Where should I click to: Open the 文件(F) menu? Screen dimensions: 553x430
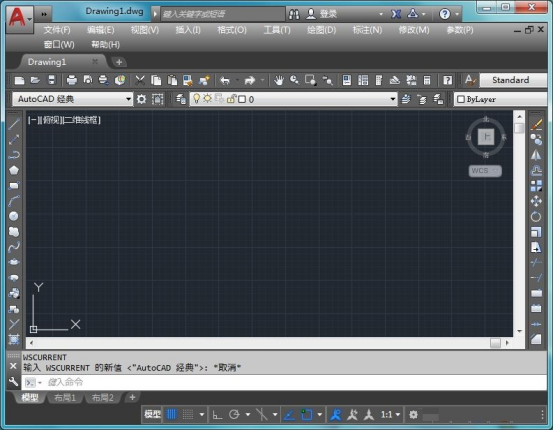point(57,30)
